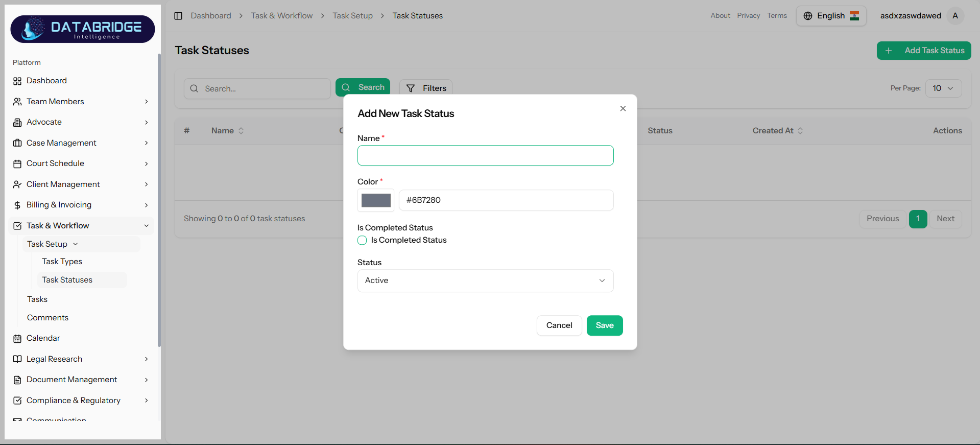This screenshot has height=445, width=980.
Task: Click the India flag icon
Action: pos(854,16)
